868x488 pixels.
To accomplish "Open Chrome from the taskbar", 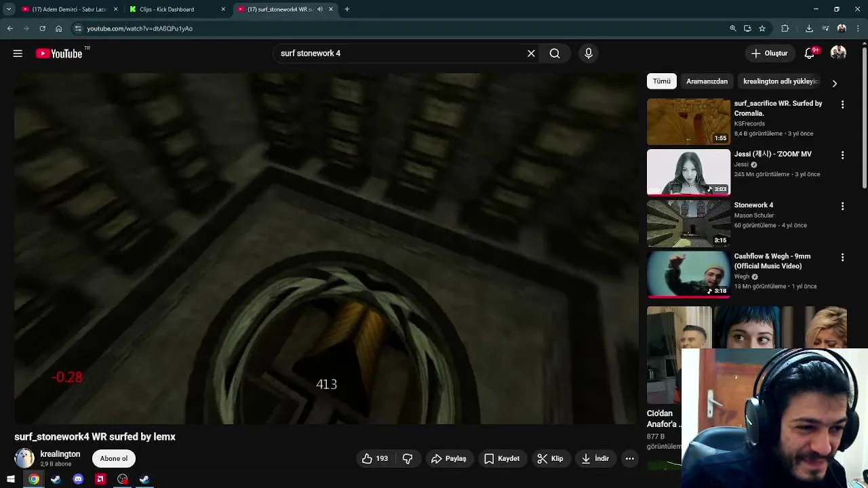I will click(33, 479).
